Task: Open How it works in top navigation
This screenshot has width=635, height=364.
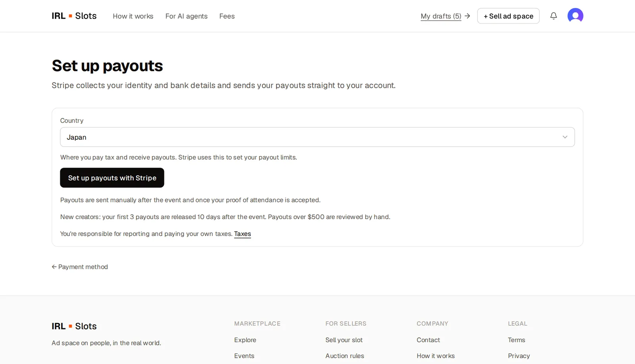Action: coord(133,16)
